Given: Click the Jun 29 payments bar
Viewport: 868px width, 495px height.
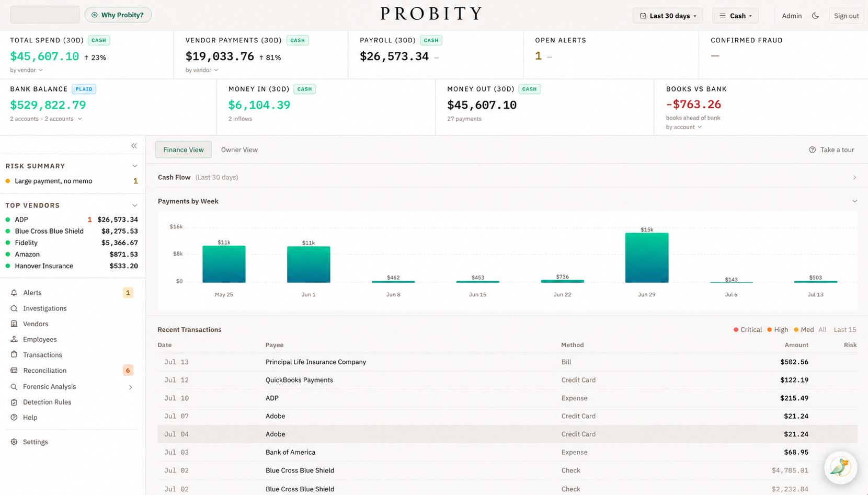Looking at the screenshot, I should [x=647, y=258].
